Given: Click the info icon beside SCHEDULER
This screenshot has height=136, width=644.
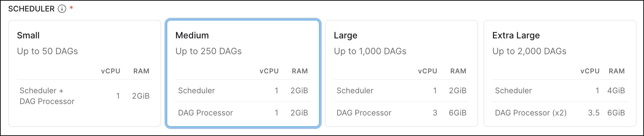Looking at the screenshot, I should (x=62, y=9).
